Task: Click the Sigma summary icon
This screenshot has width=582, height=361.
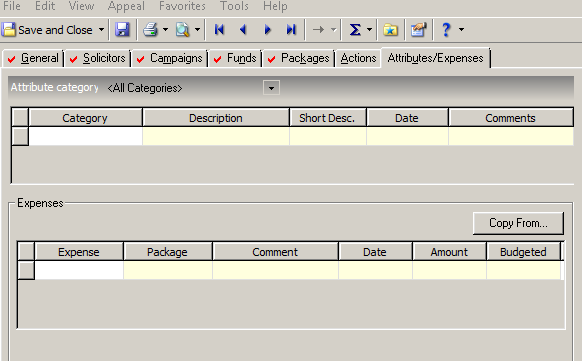Action: point(355,30)
